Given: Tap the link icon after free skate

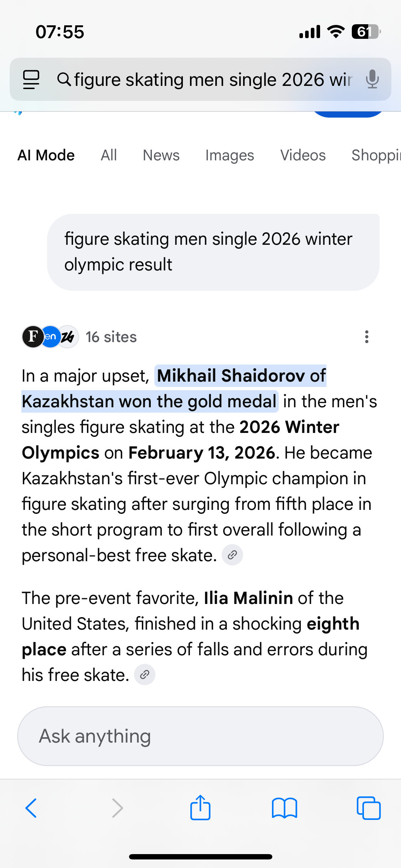Looking at the screenshot, I should tap(232, 555).
